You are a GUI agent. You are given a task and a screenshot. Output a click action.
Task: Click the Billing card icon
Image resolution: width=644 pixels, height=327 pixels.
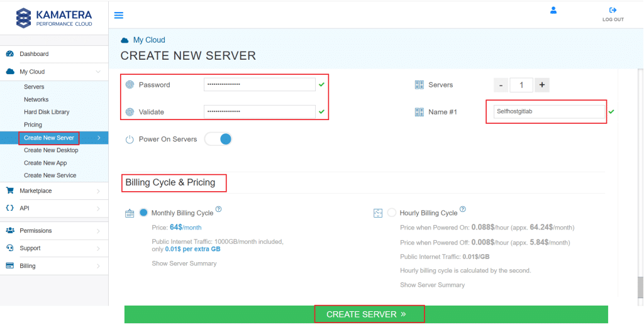tap(10, 266)
